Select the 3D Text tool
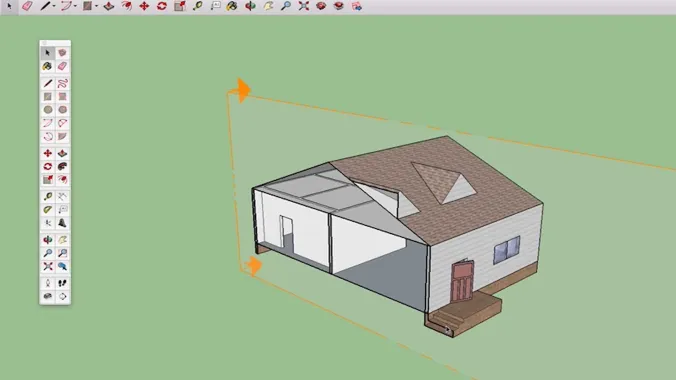The width and height of the screenshot is (676, 380). (x=63, y=223)
